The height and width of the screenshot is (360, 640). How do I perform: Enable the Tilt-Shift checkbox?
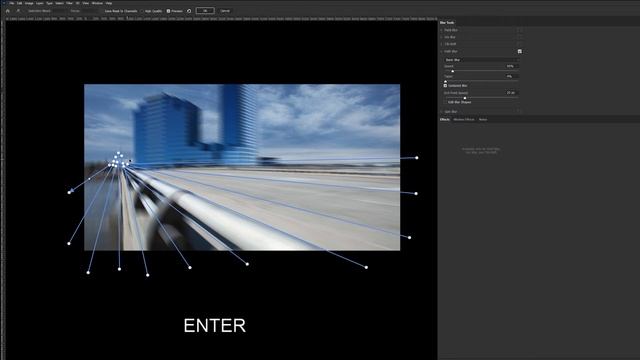pyautogui.click(x=520, y=44)
